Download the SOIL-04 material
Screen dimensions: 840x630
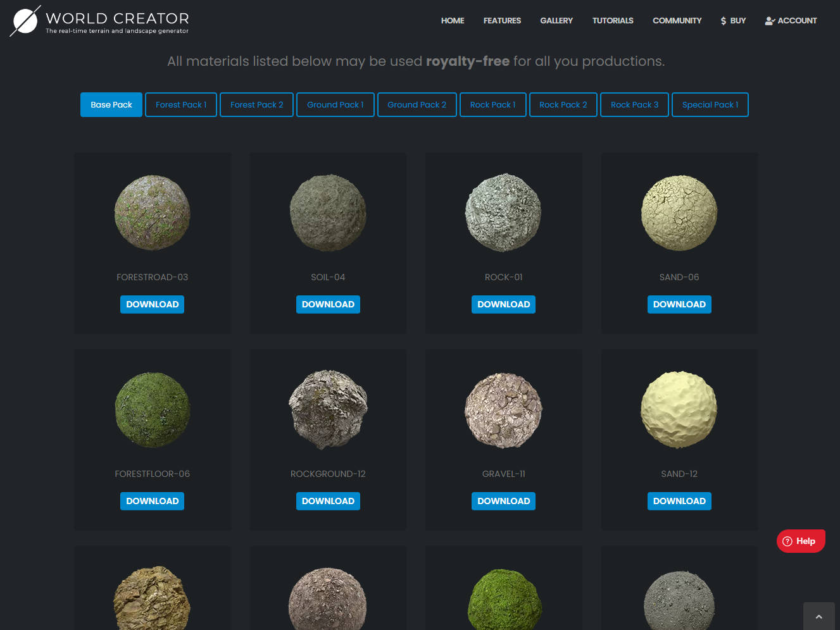[328, 304]
